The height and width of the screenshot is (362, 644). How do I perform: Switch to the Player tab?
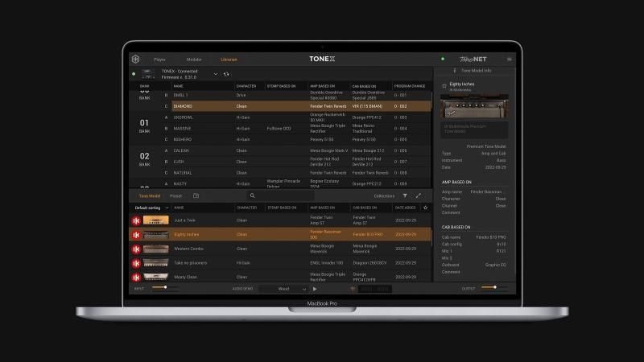coord(159,60)
